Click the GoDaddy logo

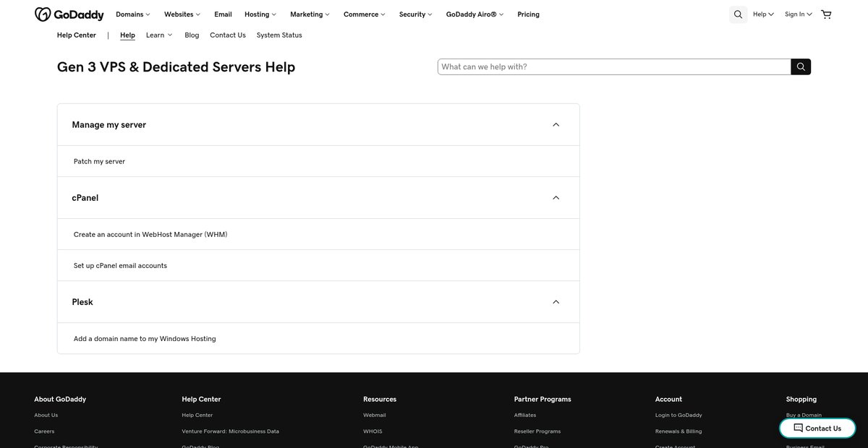click(x=69, y=14)
